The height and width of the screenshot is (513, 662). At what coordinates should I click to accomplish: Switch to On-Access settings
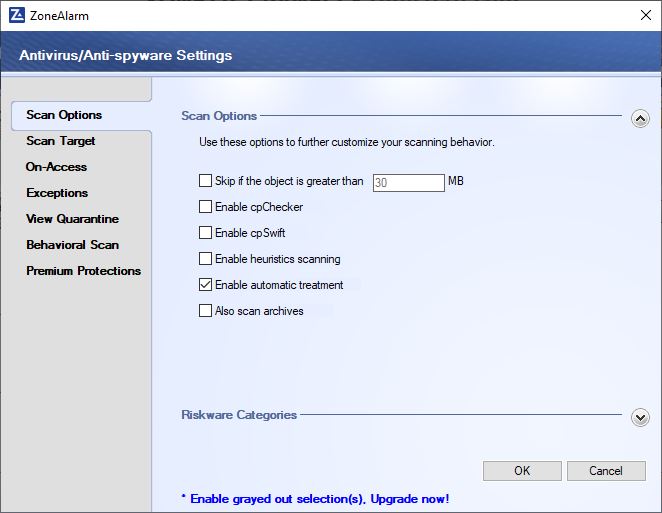[x=56, y=167]
